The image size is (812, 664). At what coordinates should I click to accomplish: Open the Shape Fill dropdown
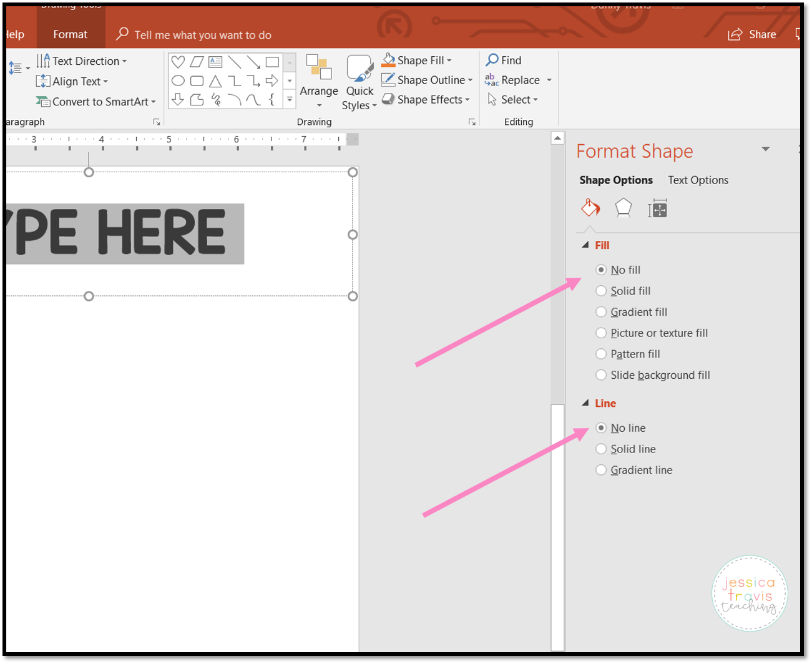point(417,60)
